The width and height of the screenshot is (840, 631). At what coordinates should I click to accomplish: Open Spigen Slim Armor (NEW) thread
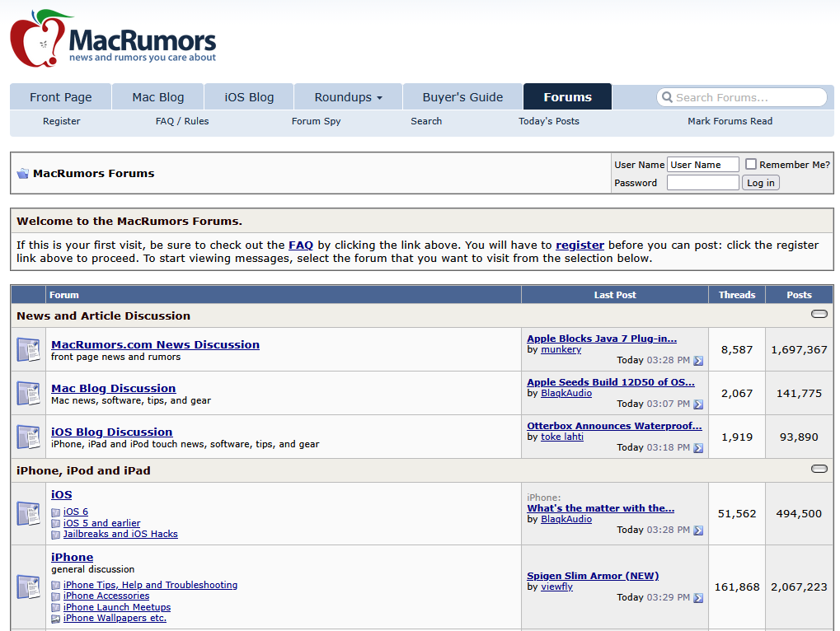coord(593,576)
